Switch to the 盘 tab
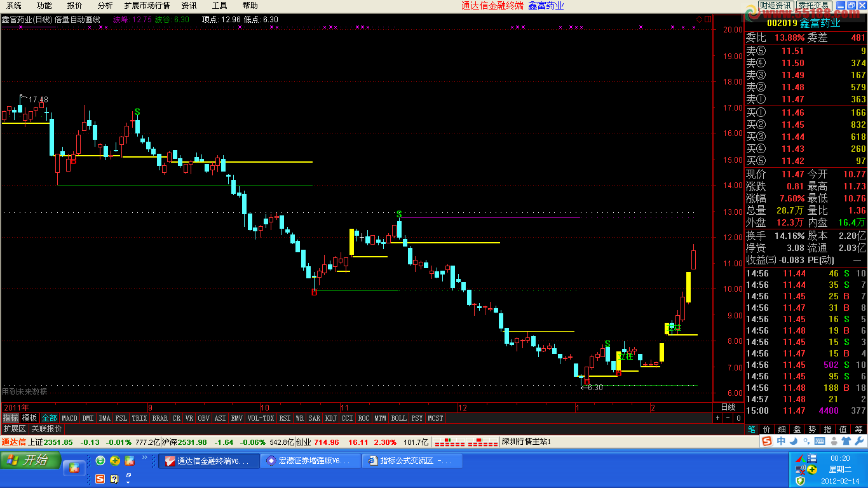 tap(797, 430)
